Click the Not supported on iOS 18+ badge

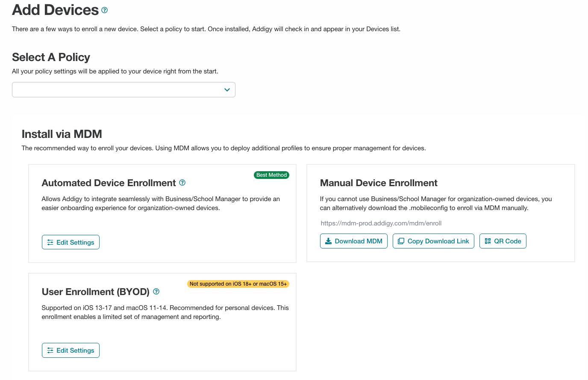(x=238, y=284)
